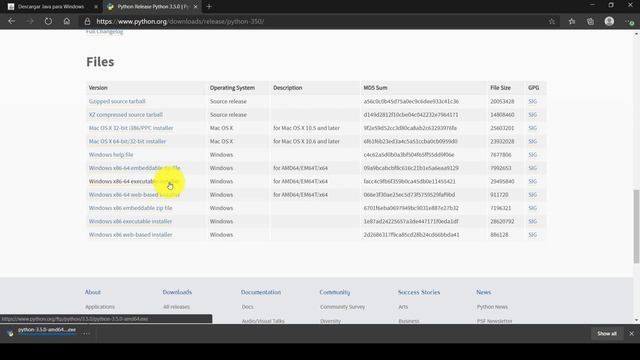This screenshot has height=360, width=640.
Task: Click Show all downloads button
Action: (607, 333)
